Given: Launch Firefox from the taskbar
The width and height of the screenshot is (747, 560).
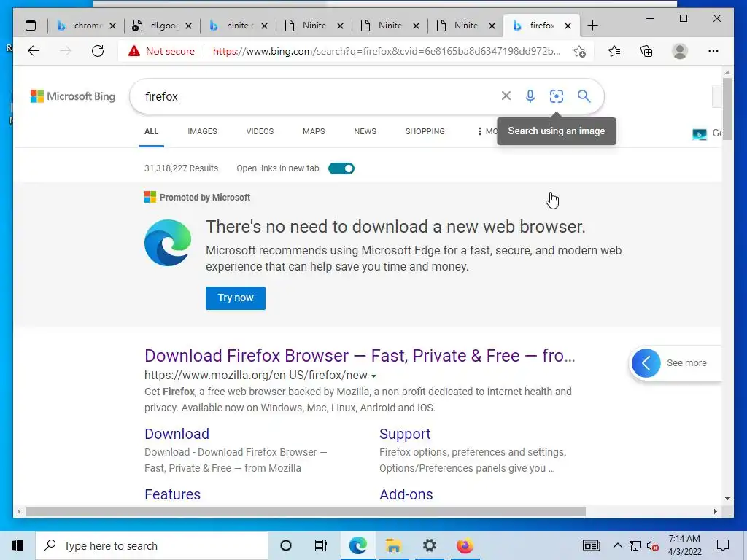Looking at the screenshot, I should pos(465,545).
